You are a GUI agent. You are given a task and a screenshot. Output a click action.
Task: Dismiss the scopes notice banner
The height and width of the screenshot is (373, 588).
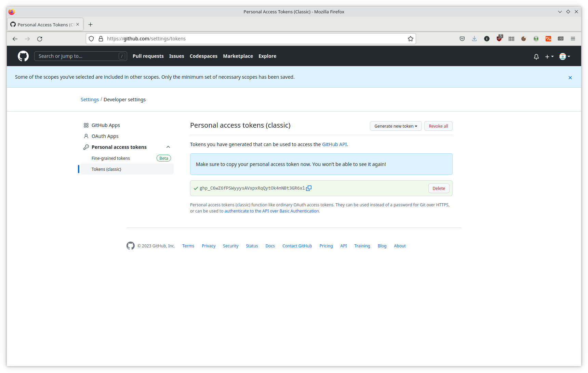[570, 78]
